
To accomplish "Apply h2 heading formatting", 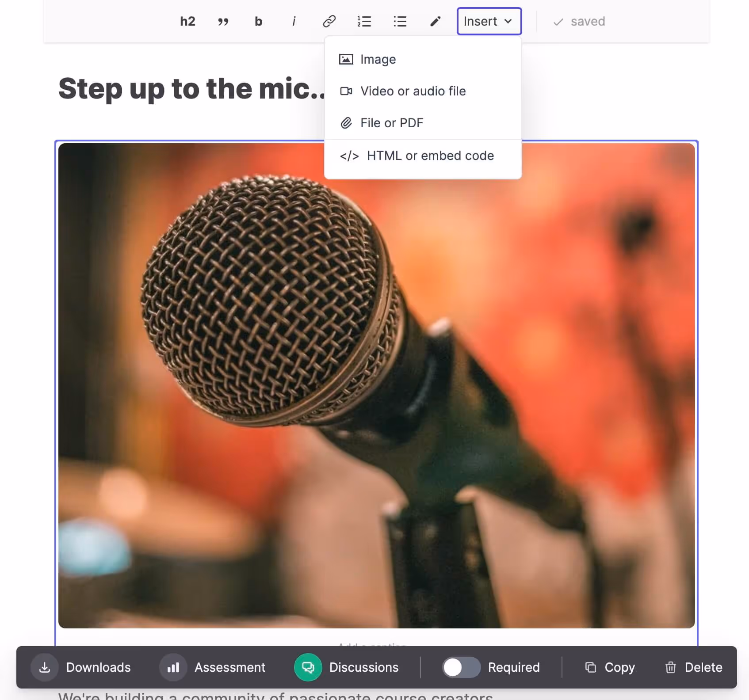I will [x=187, y=21].
